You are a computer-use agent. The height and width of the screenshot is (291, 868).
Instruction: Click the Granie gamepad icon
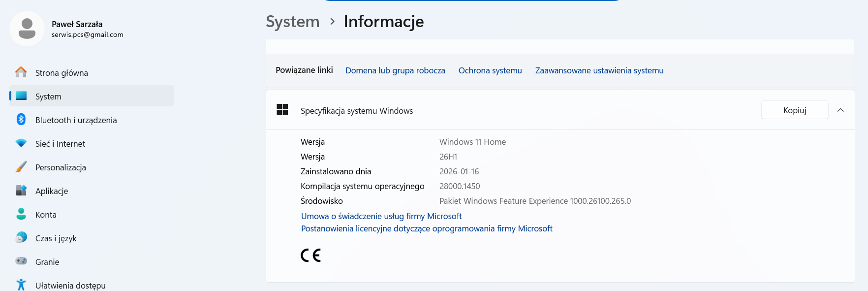point(21,261)
